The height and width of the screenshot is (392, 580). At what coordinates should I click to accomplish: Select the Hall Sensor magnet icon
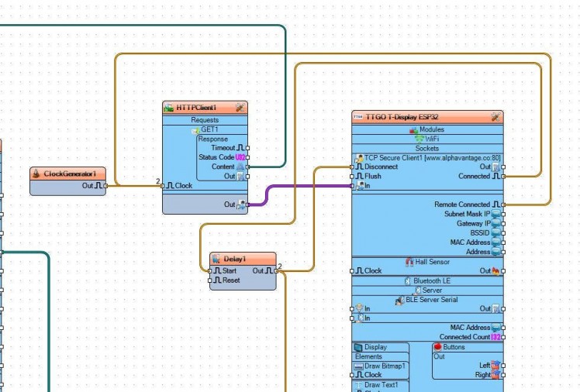coord(409,262)
